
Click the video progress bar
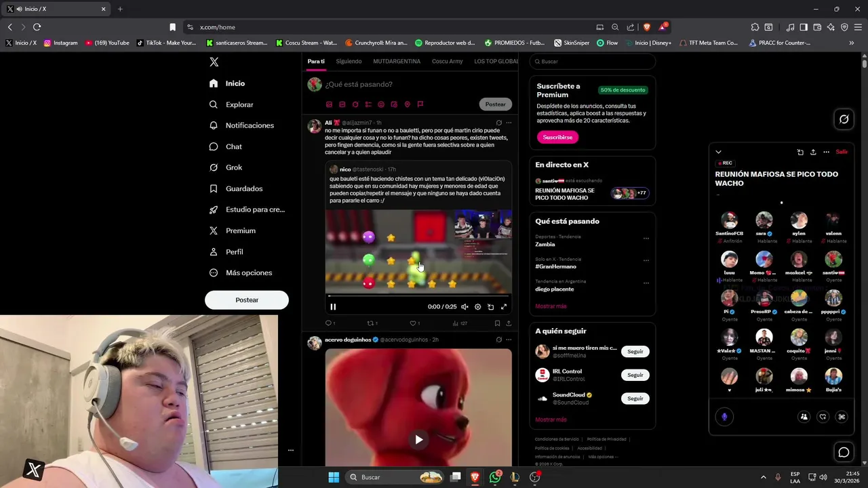pyautogui.click(x=418, y=296)
